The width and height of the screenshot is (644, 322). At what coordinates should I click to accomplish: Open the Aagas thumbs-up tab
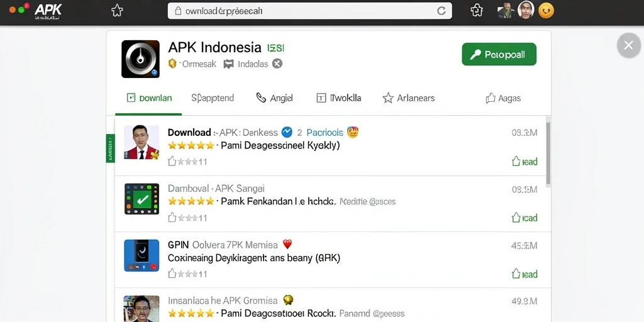pyautogui.click(x=503, y=98)
